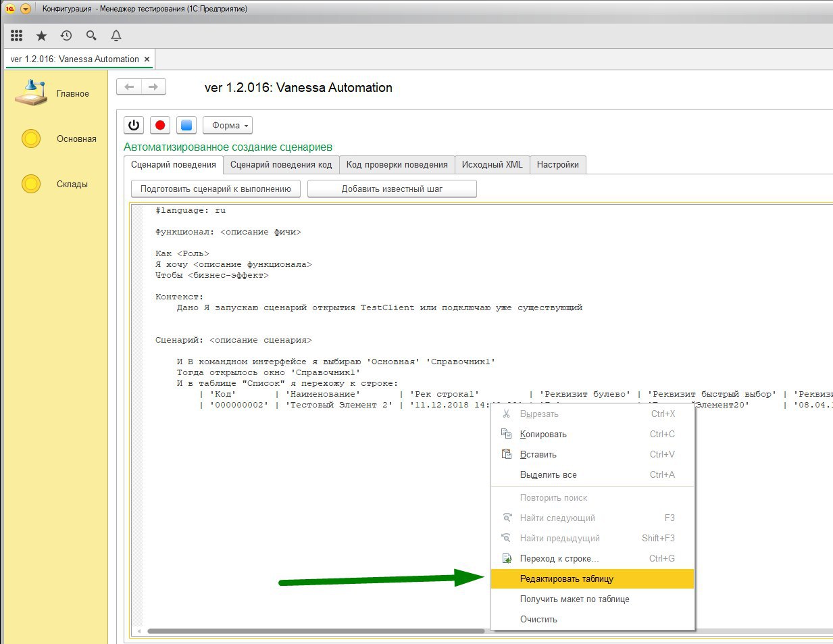Click Добавить известный шаг button
Viewport: 833px width, 644px height.
tap(392, 189)
